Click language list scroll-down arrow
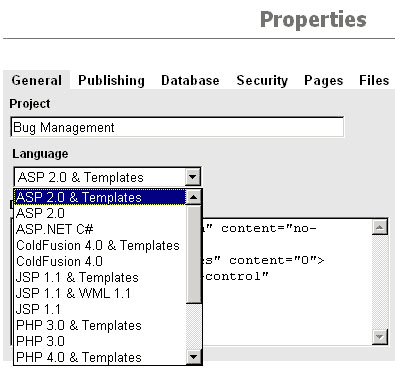This screenshot has width=395, height=373. [x=193, y=357]
